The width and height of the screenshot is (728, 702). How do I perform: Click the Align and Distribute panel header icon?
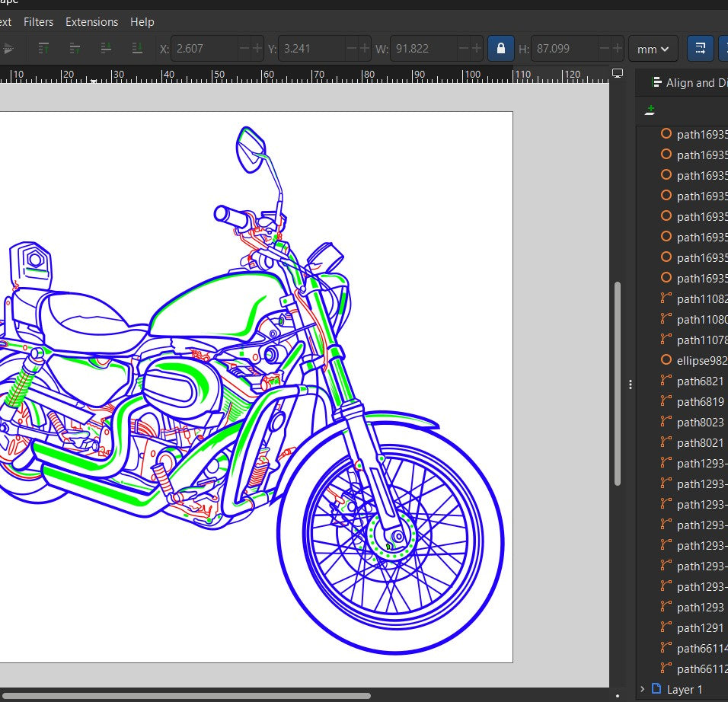656,82
